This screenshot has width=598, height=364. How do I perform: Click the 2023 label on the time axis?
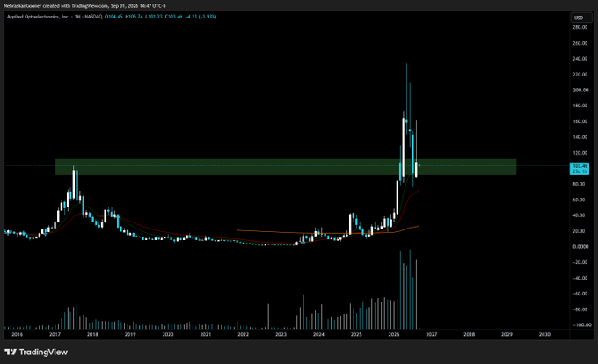tap(281, 334)
